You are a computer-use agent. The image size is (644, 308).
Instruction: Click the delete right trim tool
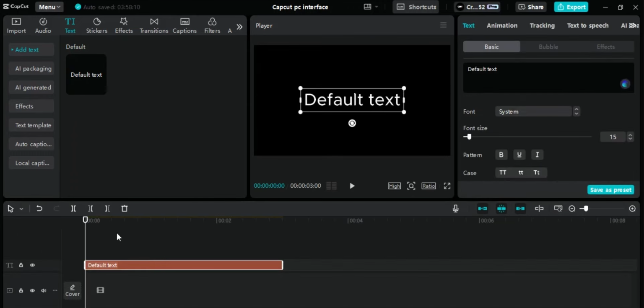coord(107,208)
